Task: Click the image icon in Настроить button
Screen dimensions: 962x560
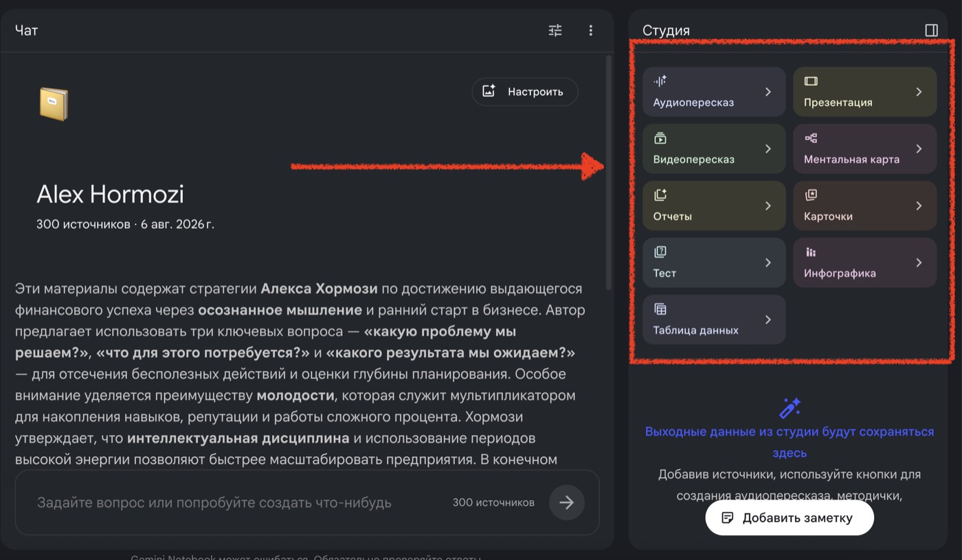Action: coord(489,91)
